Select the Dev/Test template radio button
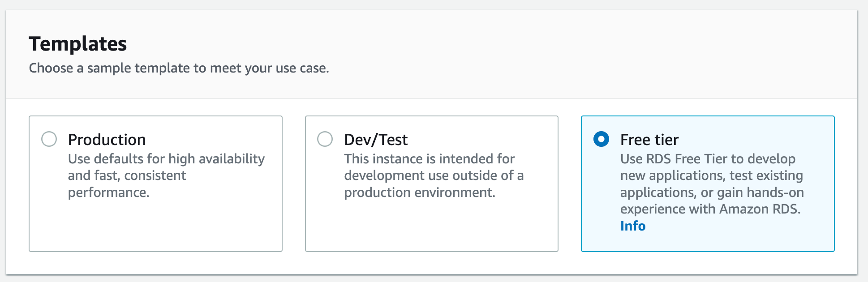The height and width of the screenshot is (282, 868). tap(325, 139)
